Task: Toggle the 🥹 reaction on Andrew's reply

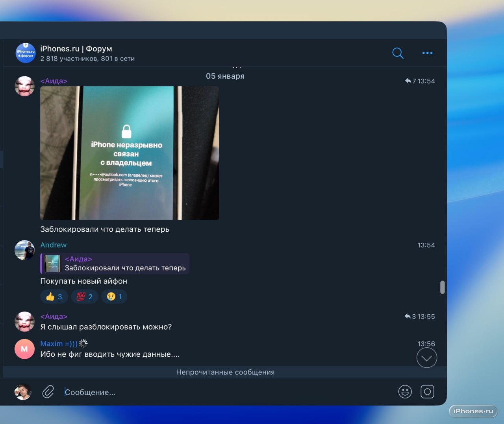Action: click(114, 297)
